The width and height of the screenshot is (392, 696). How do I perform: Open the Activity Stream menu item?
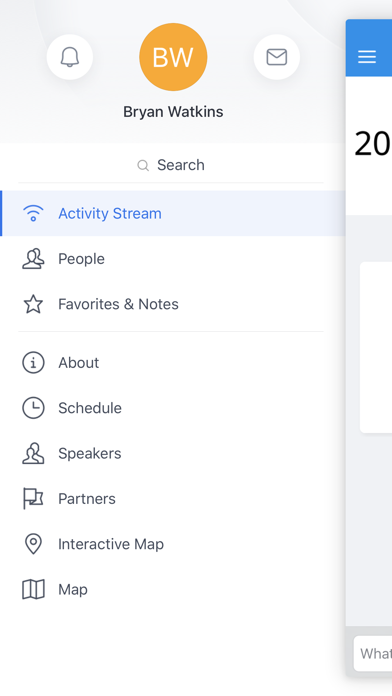pos(173,213)
